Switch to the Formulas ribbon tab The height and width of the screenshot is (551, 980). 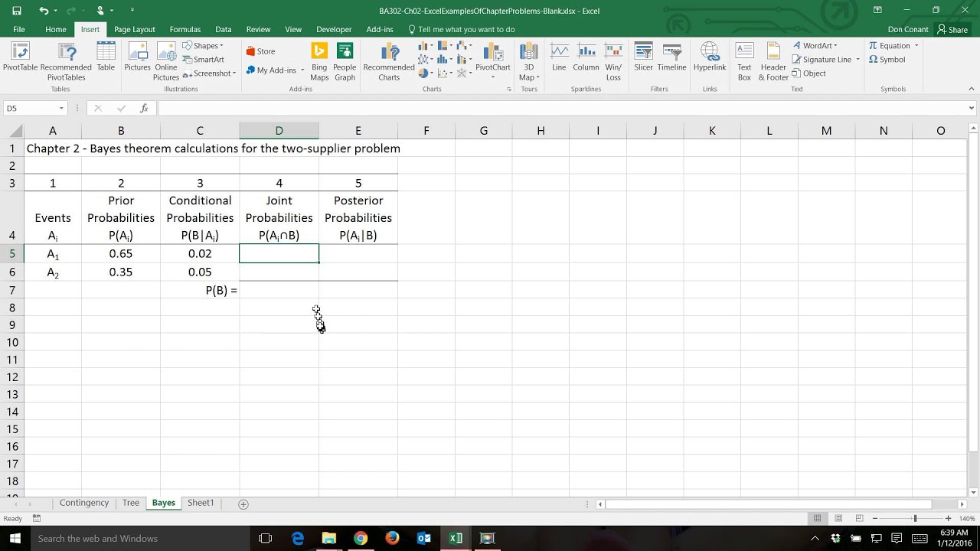[185, 29]
